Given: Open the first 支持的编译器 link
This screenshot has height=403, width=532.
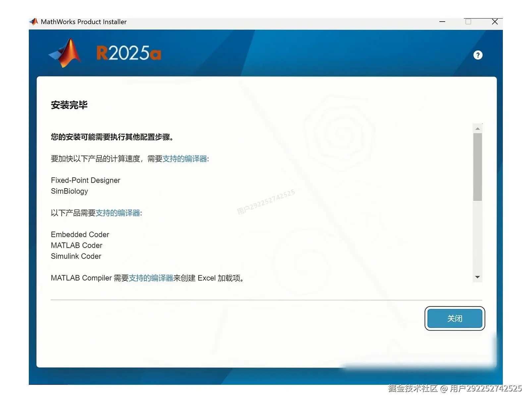Looking at the screenshot, I should tap(186, 159).
